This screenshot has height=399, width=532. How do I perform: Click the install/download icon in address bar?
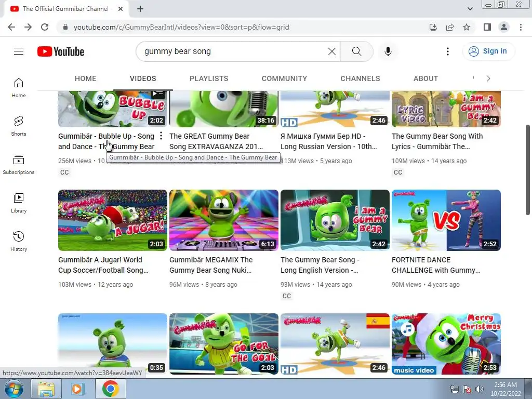pyautogui.click(x=433, y=27)
